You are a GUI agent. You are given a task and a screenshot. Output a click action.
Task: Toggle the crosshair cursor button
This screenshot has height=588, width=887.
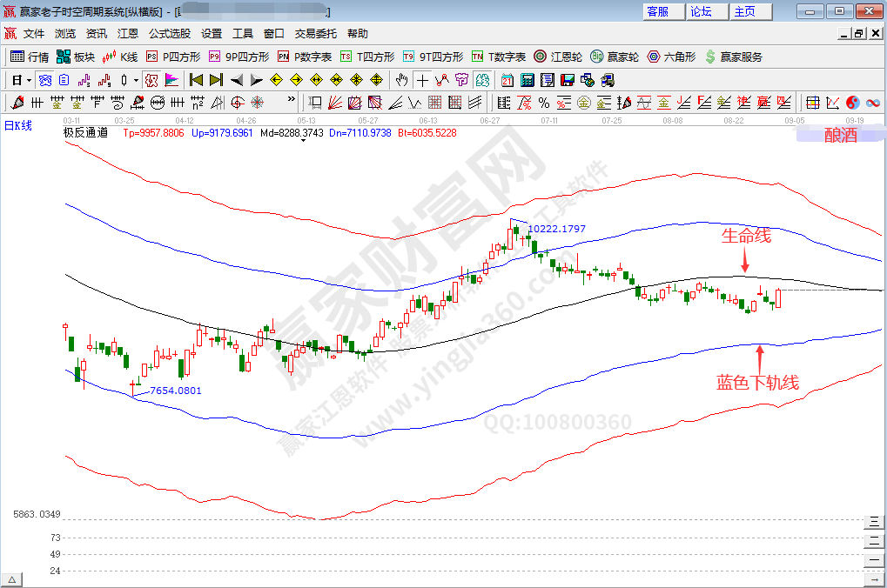[422, 80]
